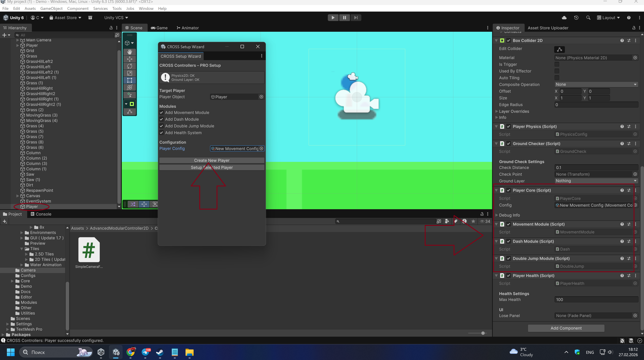Click Edit Collider button icon

click(x=559, y=49)
